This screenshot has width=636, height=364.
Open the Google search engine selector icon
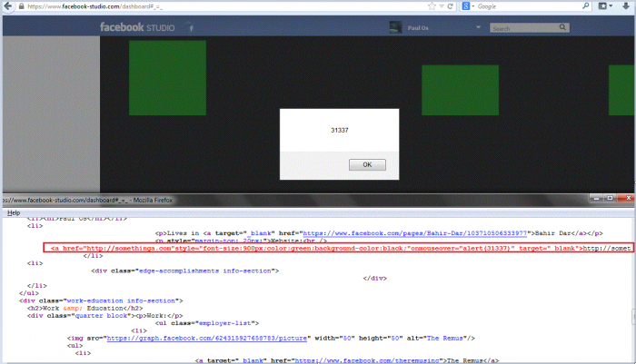click(466, 6)
